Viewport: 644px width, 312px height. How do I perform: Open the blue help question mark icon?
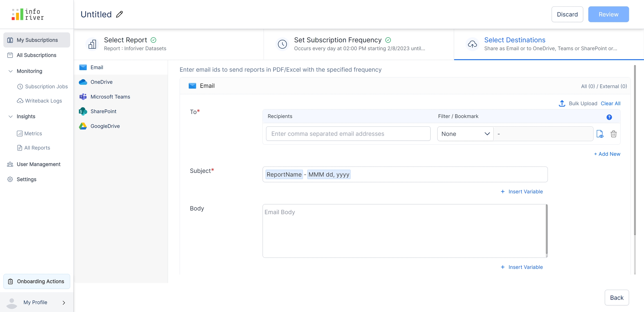tap(609, 117)
